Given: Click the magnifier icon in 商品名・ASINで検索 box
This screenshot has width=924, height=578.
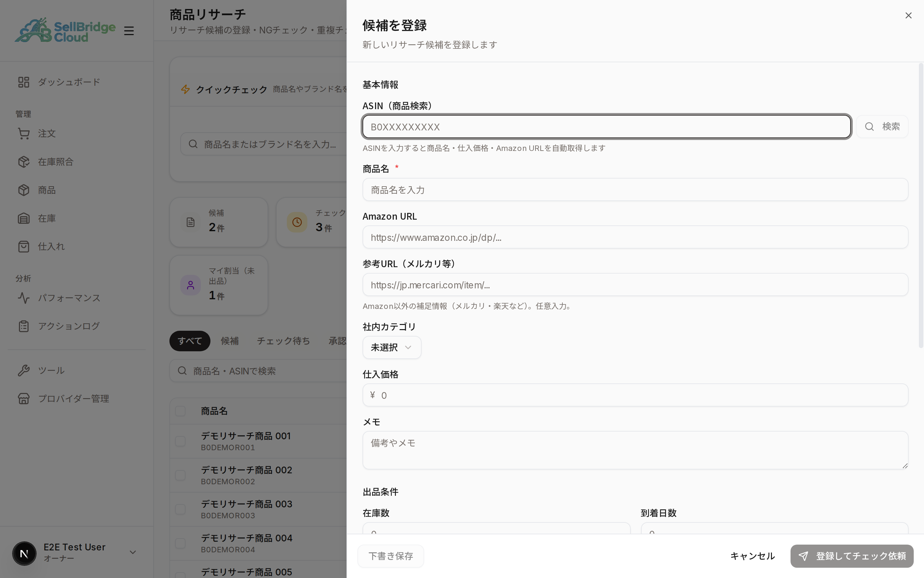Looking at the screenshot, I should (x=182, y=371).
